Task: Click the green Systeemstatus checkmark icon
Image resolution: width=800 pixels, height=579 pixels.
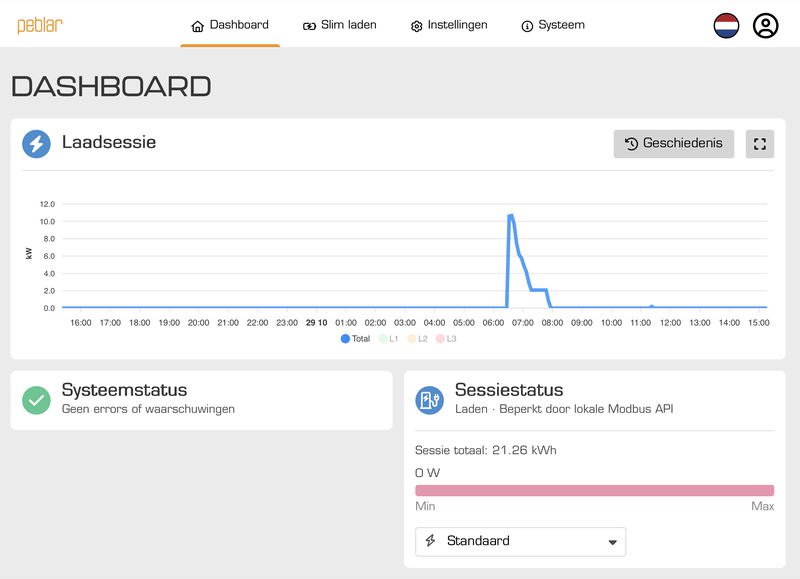Action: coord(37,400)
